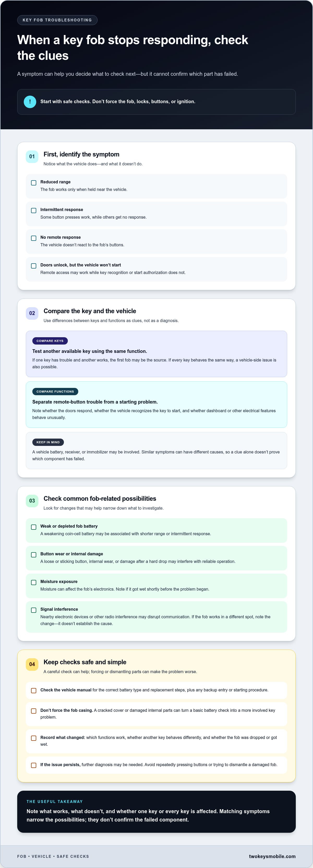Click the Key Fob Troubleshooting header tag
The image size is (313, 868).
coord(57,20)
